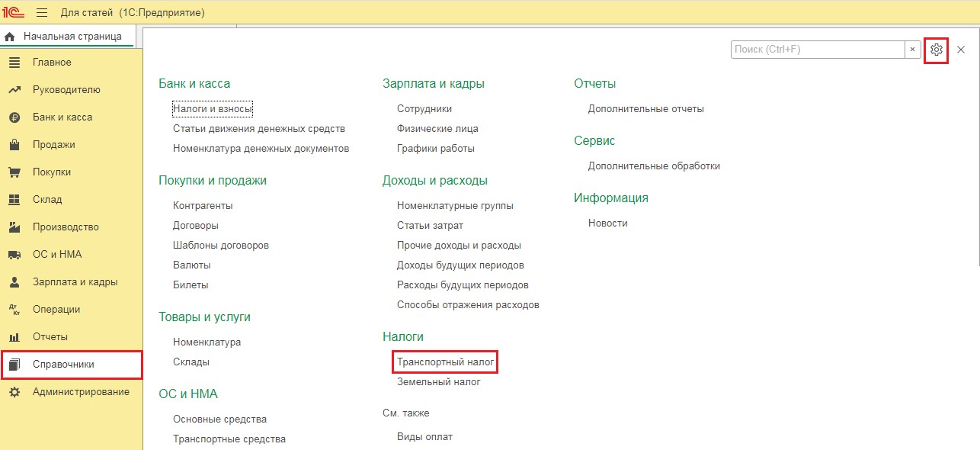Click the Покупки cart icon
This screenshot has width=980, height=450.
[x=14, y=172]
